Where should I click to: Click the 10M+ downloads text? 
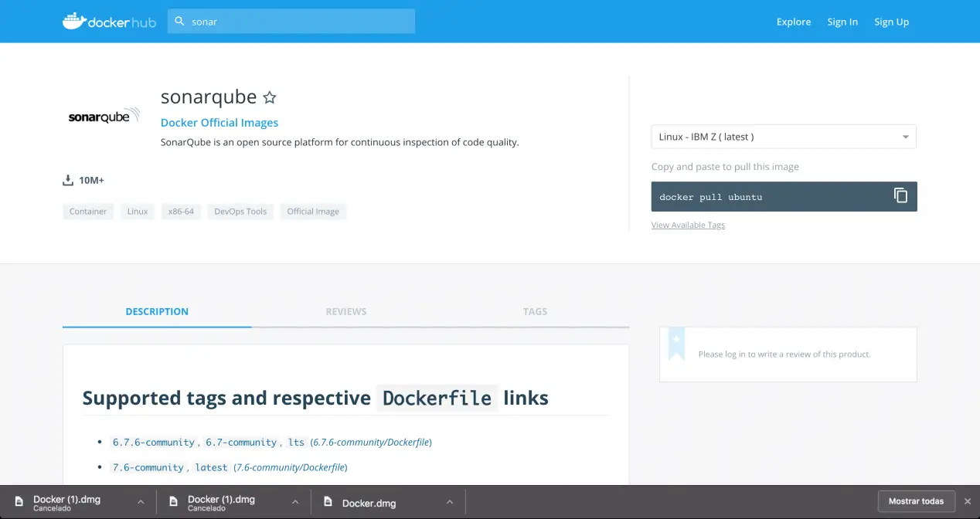click(x=91, y=181)
